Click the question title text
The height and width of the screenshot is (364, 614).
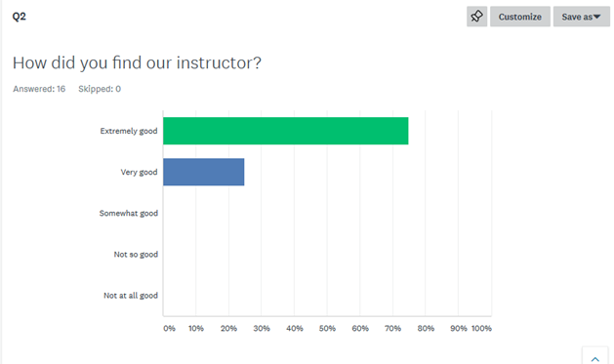pyautogui.click(x=137, y=62)
